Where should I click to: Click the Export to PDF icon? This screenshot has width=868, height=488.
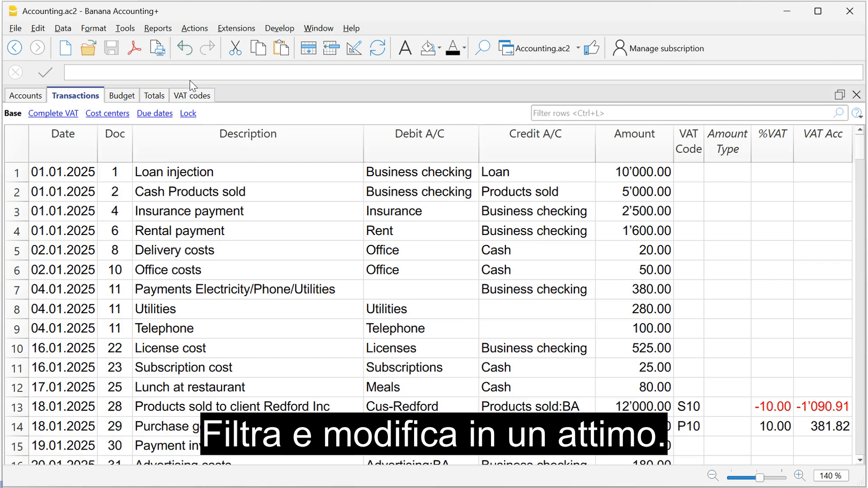pos(134,48)
